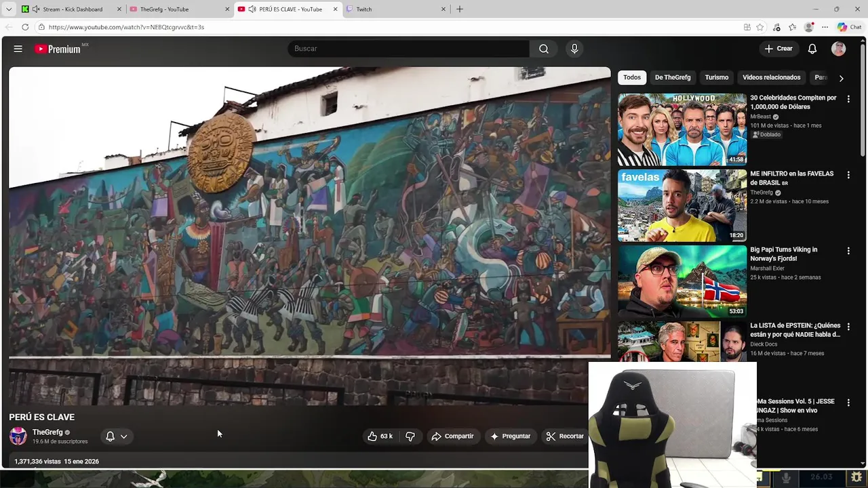Open options for Big Papi Viking video
Image resolution: width=868 pixels, height=488 pixels.
[848, 251]
